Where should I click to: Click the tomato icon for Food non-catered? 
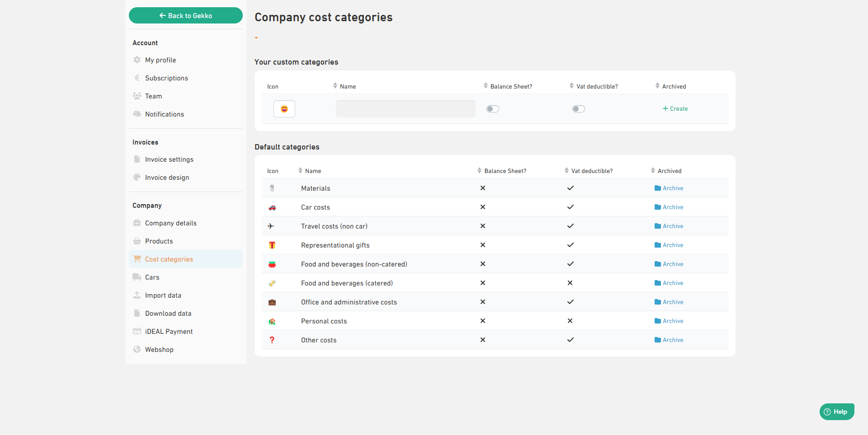(x=272, y=264)
